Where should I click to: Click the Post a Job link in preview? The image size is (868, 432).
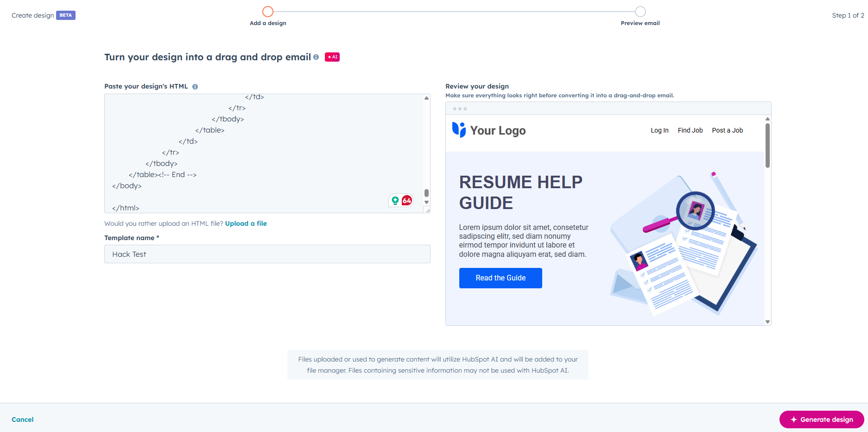[727, 130]
